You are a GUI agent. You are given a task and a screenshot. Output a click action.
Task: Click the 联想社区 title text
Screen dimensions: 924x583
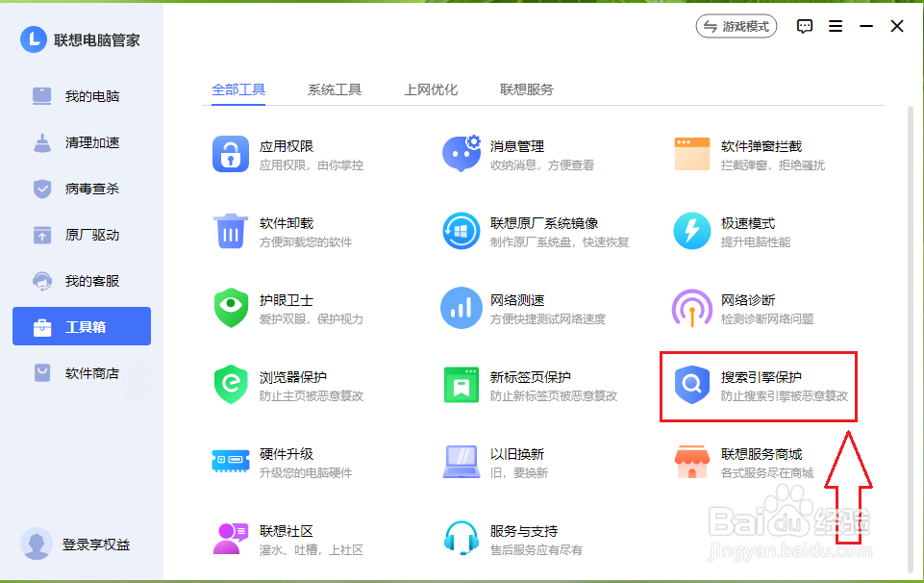coord(287,531)
